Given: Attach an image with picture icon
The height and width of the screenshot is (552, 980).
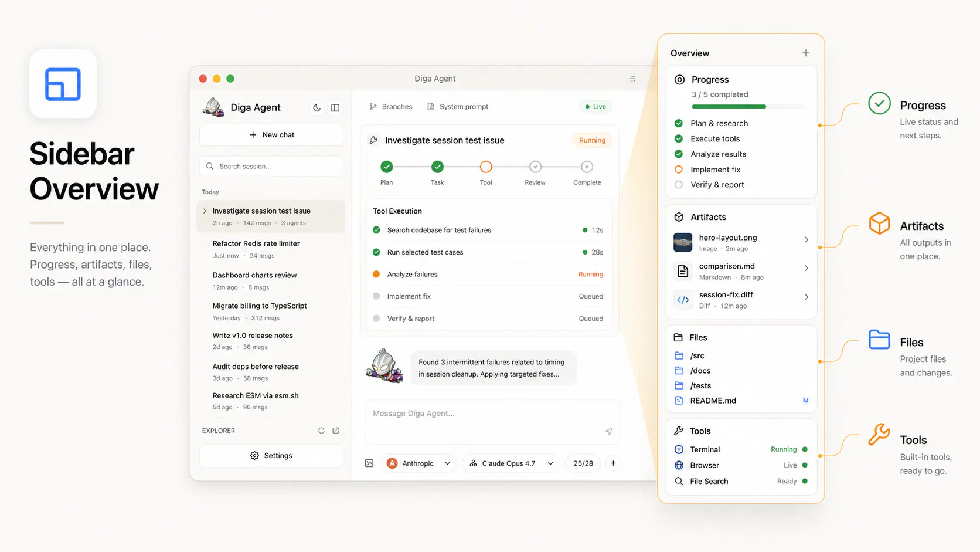Looking at the screenshot, I should pos(369,463).
